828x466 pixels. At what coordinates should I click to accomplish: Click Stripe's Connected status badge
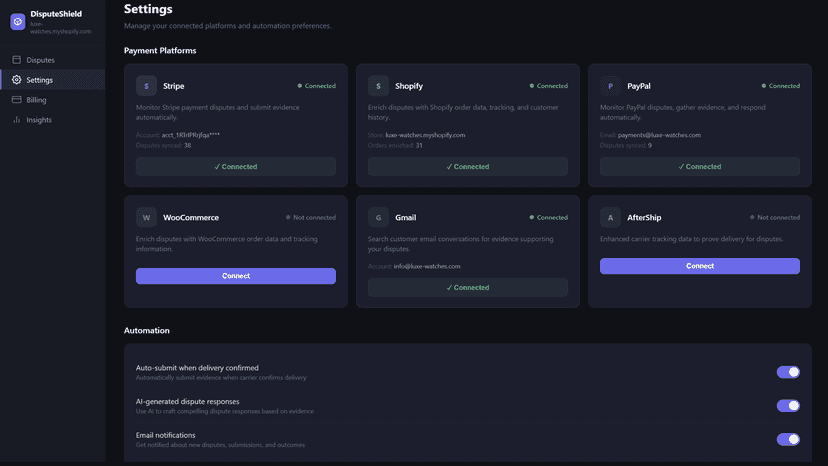[x=316, y=86]
